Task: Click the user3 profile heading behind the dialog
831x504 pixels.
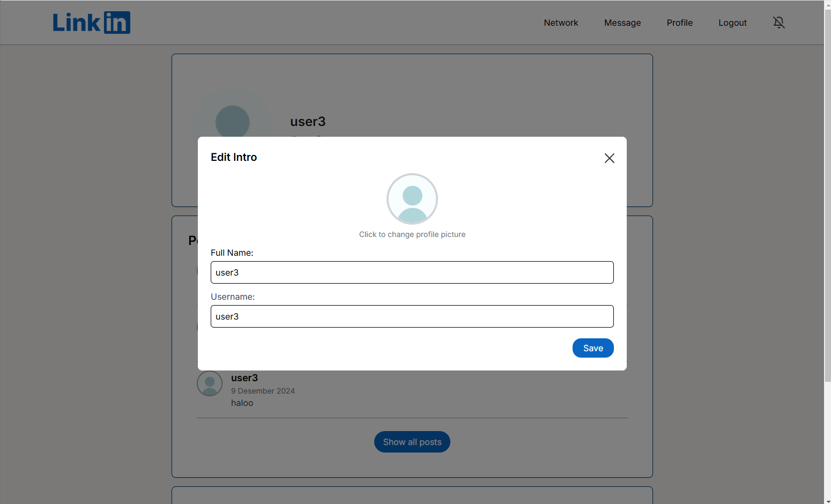Action: coord(308,122)
